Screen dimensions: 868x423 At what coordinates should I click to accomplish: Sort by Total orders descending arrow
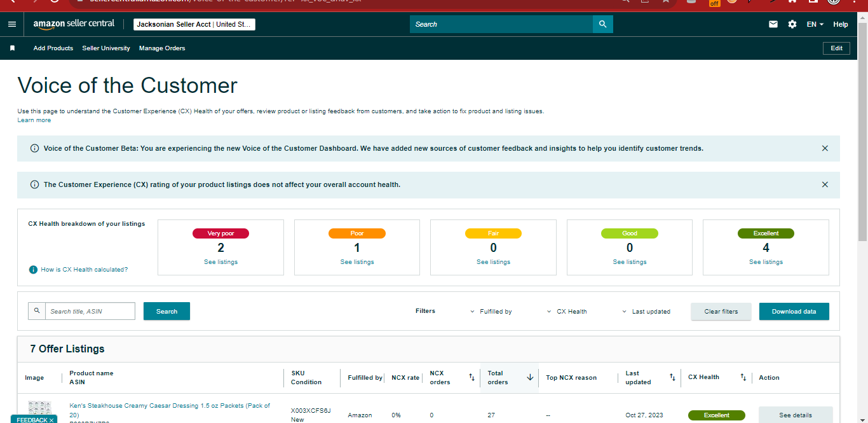pyautogui.click(x=530, y=377)
